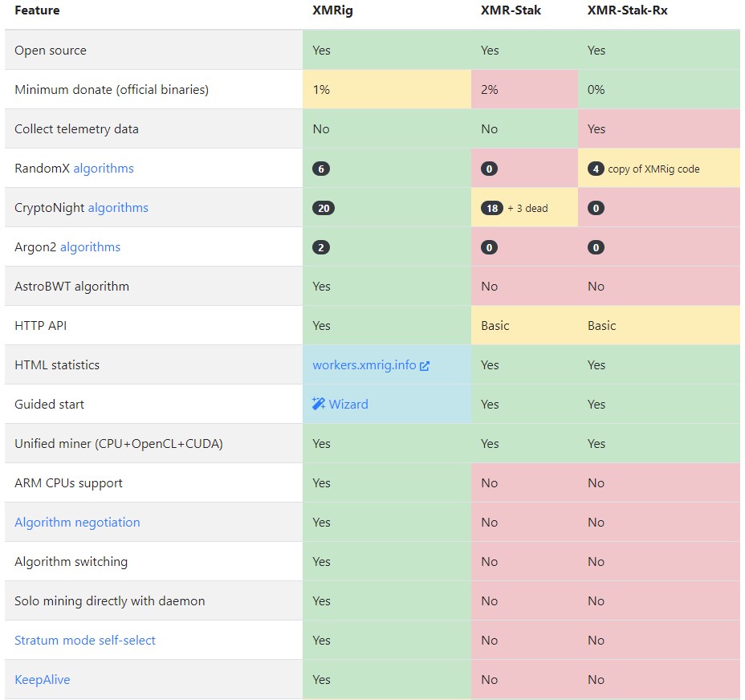
Task: Click the 2% donate cell
Action: [524, 89]
